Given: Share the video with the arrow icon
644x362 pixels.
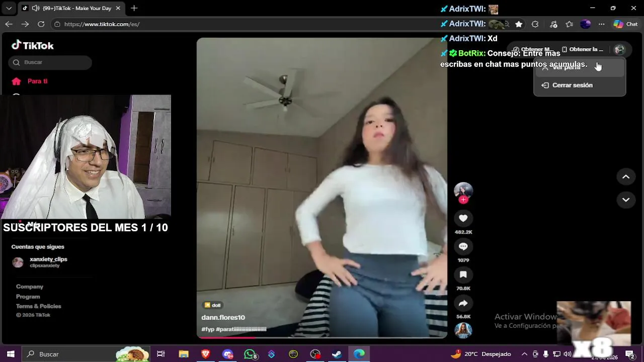Looking at the screenshot, I should click(463, 303).
